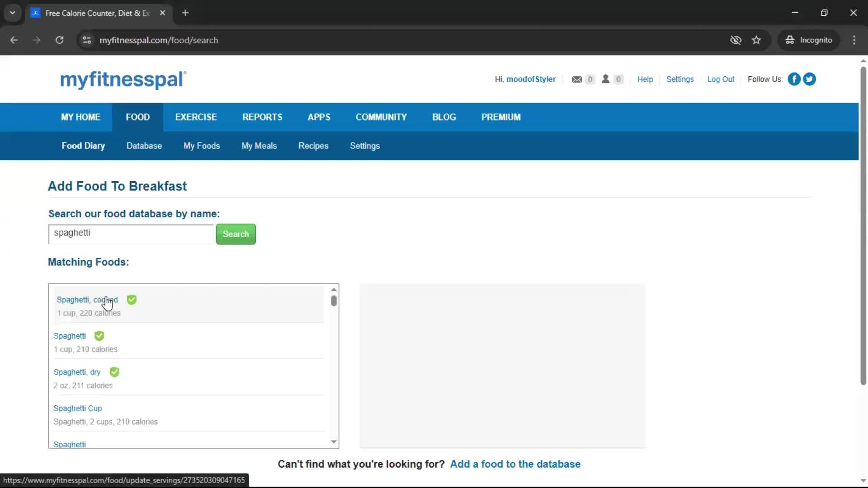Viewport: 868px width, 488px height.
Task: Click Add a food to the database
Action: pyautogui.click(x=515, y=464)
